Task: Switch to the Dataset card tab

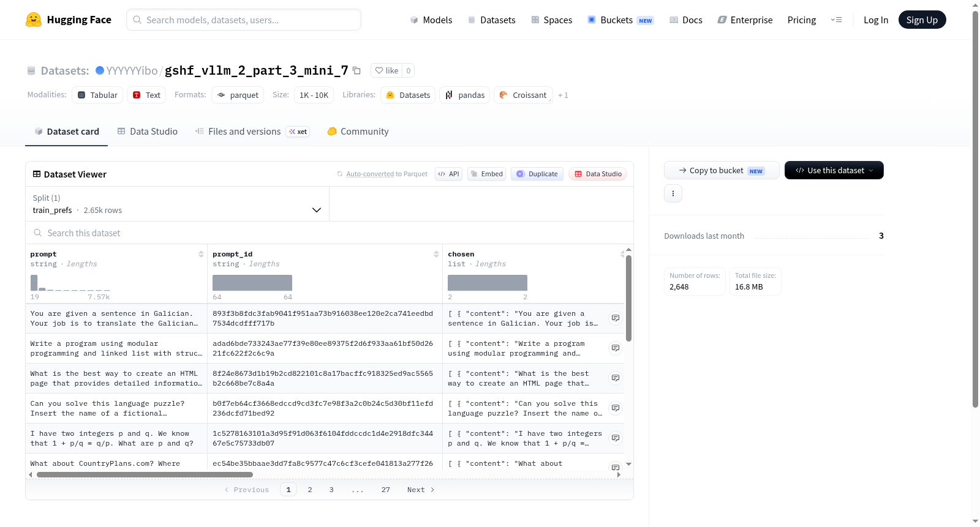Action: (67, 132)
